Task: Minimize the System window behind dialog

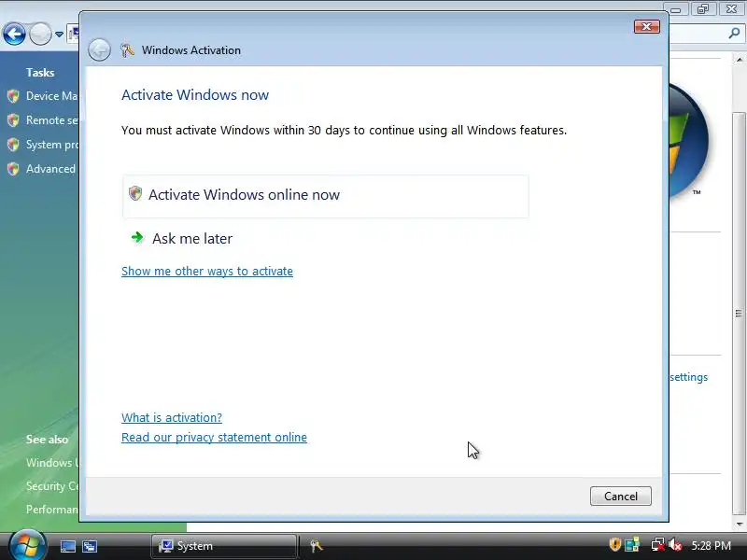Action: point(675,9)
